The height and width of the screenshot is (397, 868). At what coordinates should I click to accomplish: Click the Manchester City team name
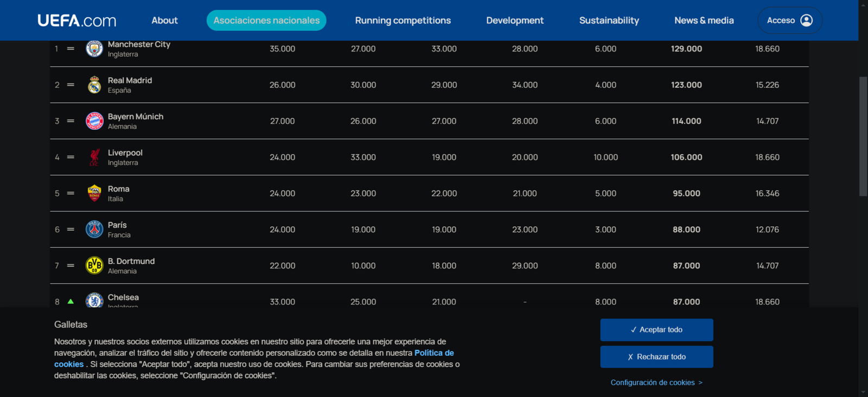[139, 44]
